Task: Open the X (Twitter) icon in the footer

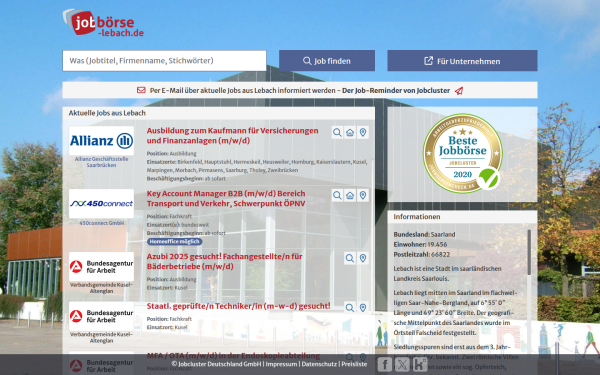Action: click(x=402, y=364)
